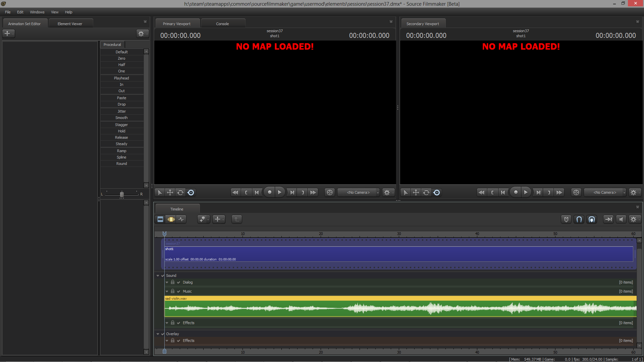Image resolution: width=644 pixels, height=362 pixels.
Task: Click the record button in Primary Viewport
Action: pos(269,192)
